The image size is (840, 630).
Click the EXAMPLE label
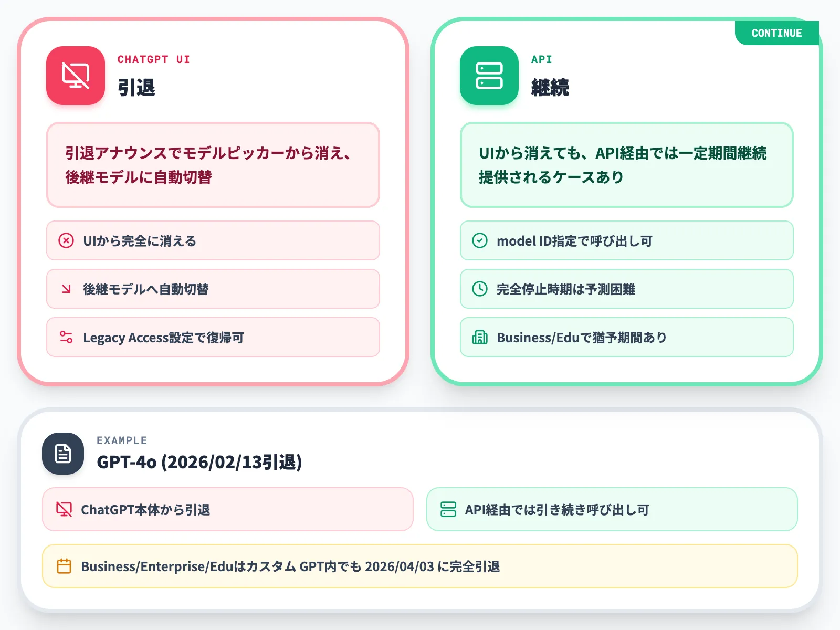coord(122,440)
